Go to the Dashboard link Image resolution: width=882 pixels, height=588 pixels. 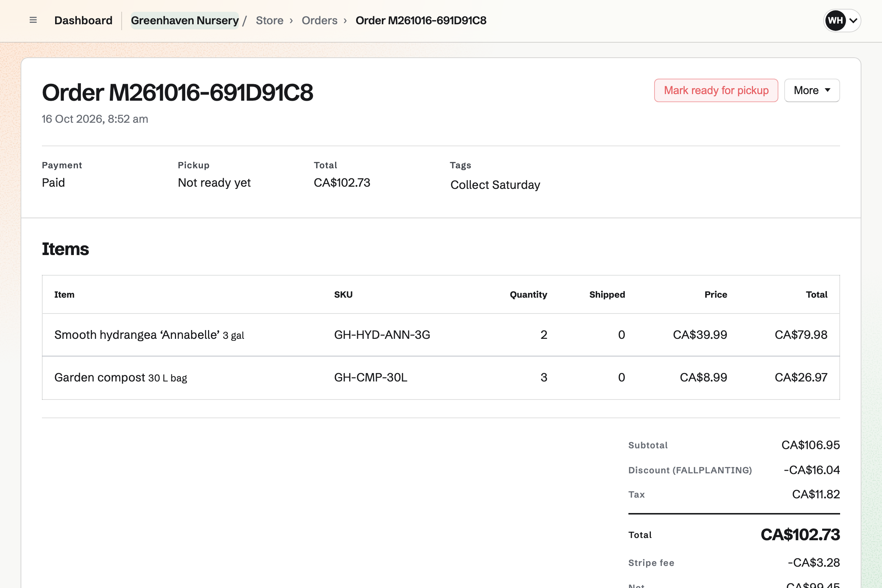(83, 20)
